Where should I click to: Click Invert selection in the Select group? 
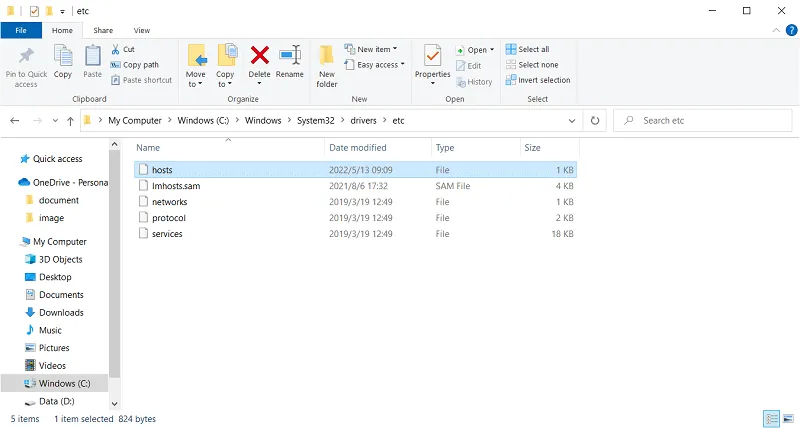tap(543, 80)
